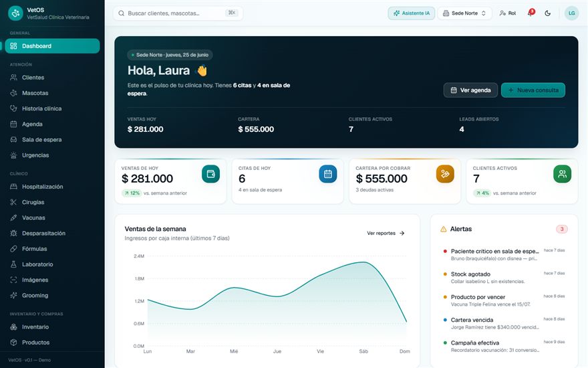Click the Vacunas syringe icon
Image resolution: width=588 pixels, height=368 pixels.
(x=13, y=218)
